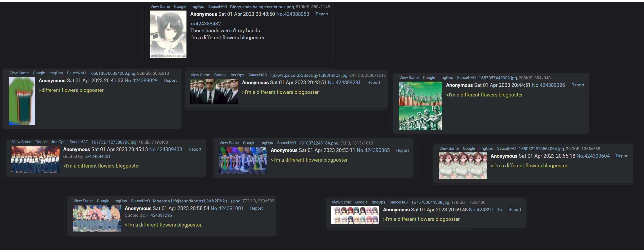
Task: Open suited men thumbnail in post No.424389291
Action: pos(214,91)
